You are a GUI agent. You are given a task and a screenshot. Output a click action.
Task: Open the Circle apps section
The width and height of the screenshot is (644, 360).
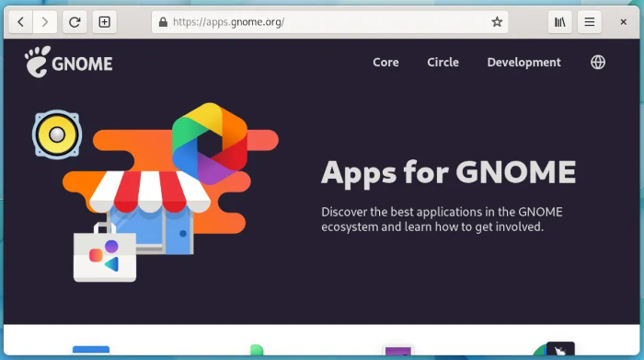coord(443,62)
